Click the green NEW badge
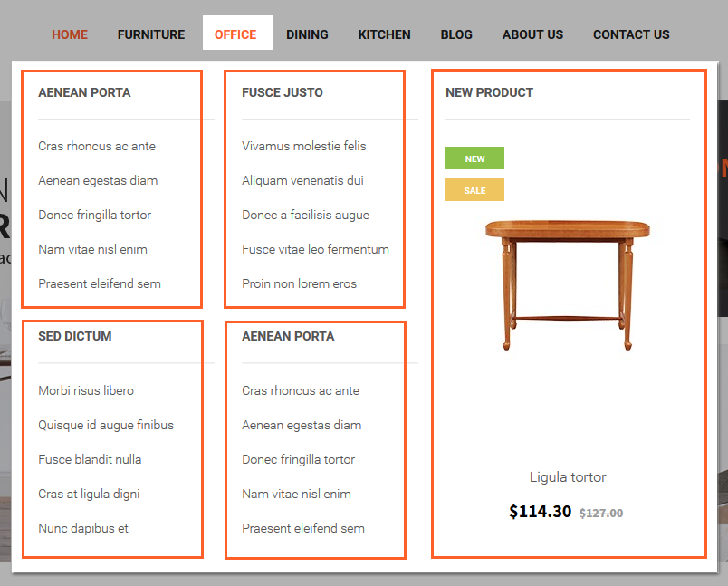Viewport: 728px width, 586px height. [474, 159]
